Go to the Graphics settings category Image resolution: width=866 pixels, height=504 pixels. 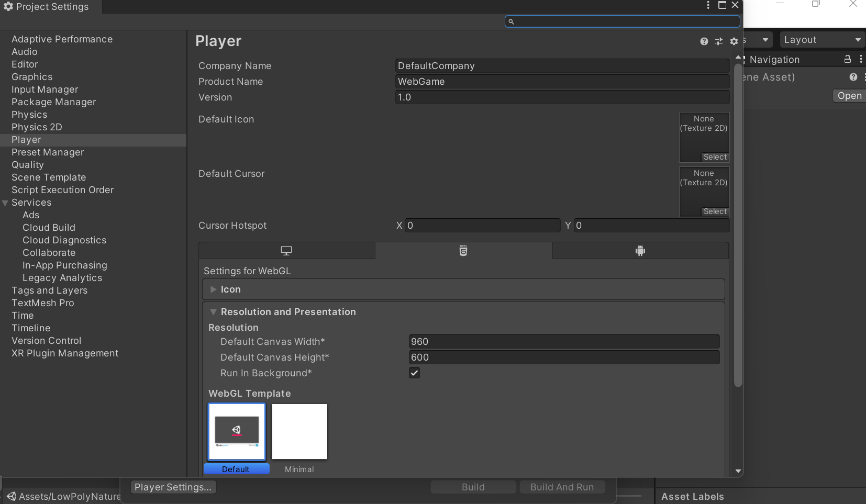tap(32, 77)
